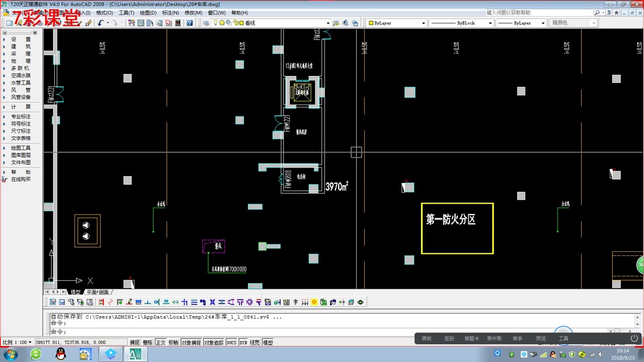Click the yellow sun icon in the bottom toolbar
The width and height of the screenshot is (644, 362).
coord(314,302)
